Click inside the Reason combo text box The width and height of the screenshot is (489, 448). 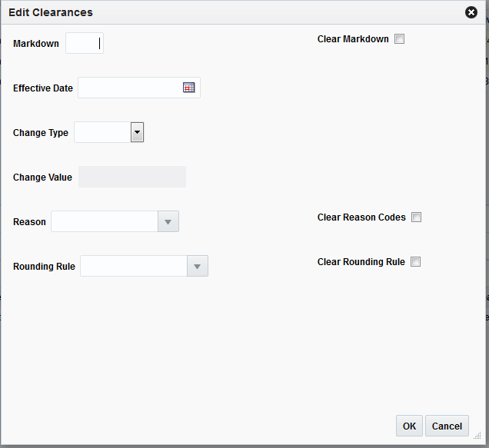pos(104,222)
